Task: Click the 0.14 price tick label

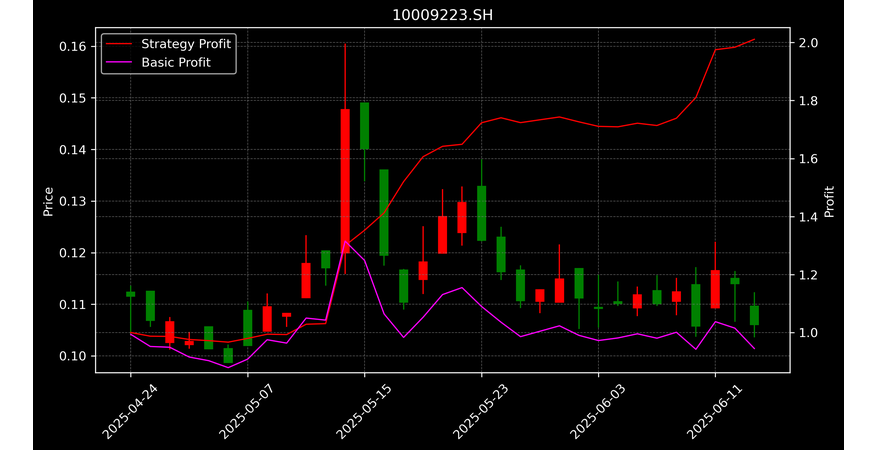Action: coord(73,150)
